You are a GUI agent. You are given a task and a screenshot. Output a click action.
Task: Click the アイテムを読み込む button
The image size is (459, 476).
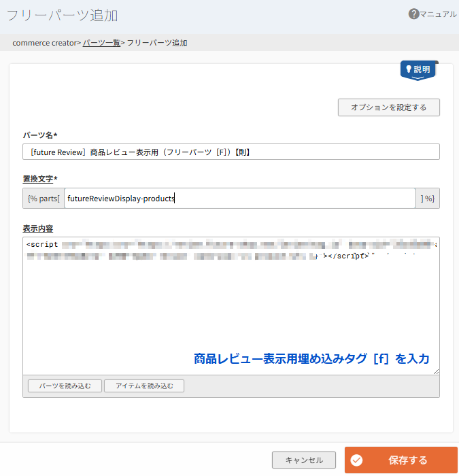point(144,386)
